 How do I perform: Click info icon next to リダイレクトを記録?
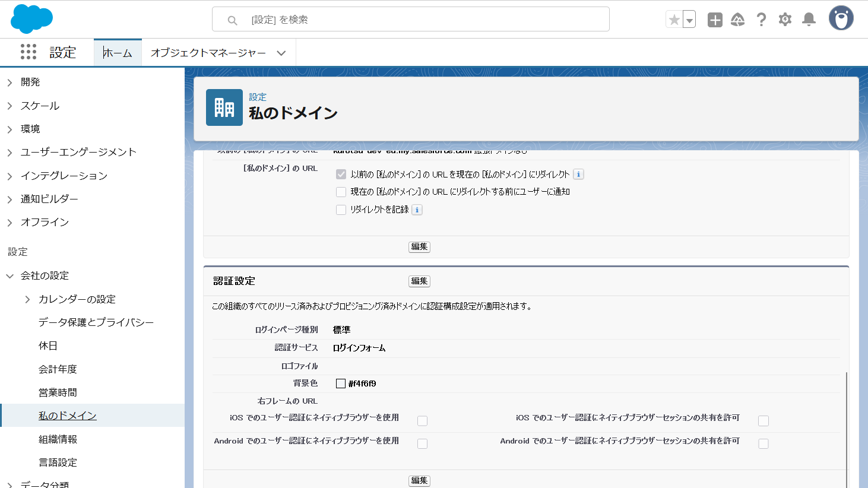[417, 210]
